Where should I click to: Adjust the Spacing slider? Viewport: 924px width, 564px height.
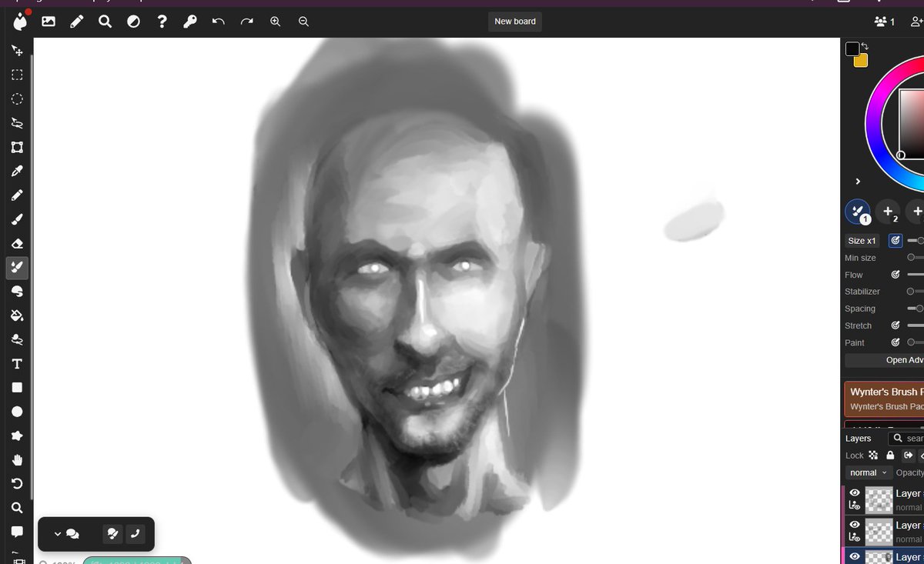coord(915,309)
